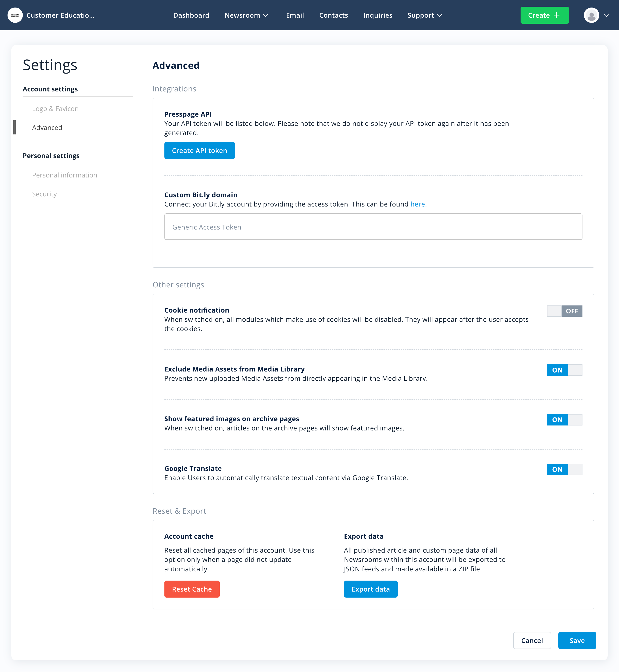Disable the Google Translate setting
The width and height of the screenshot is (619, 672).
564,470
